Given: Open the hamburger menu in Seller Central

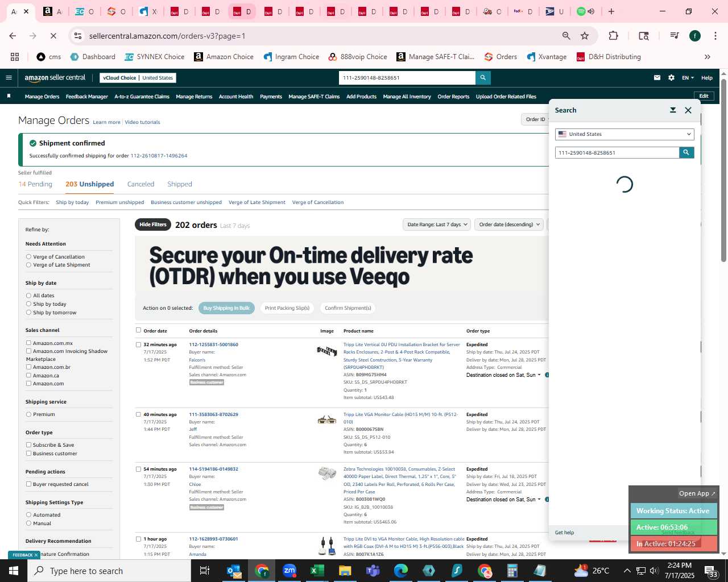Looking at the screenshot, I should coord(9,78).
